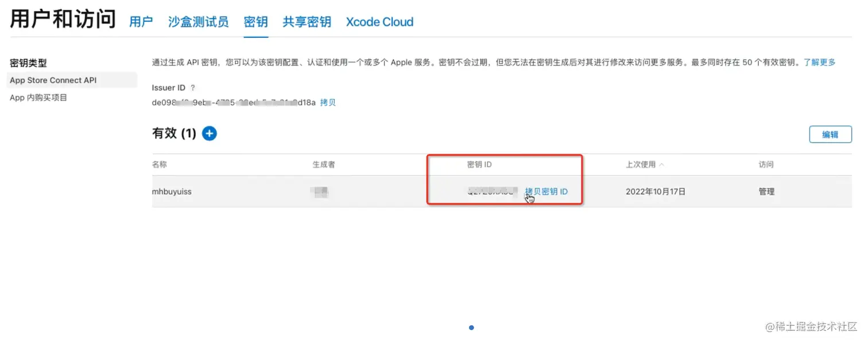This screenshot has height=343, width=868.
Task: Toggle sorting on the 访问 column header
Action: click(766, 164)
